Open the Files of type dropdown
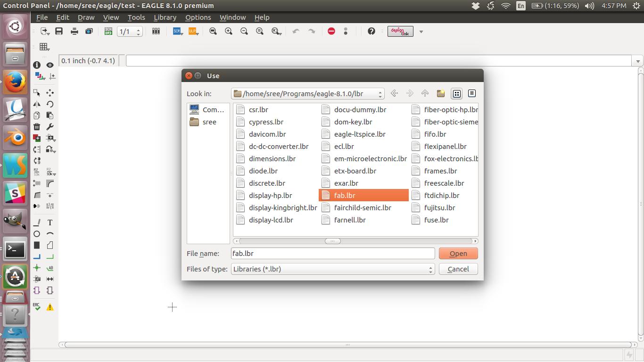The image size is (644, 362). [333, 269]
